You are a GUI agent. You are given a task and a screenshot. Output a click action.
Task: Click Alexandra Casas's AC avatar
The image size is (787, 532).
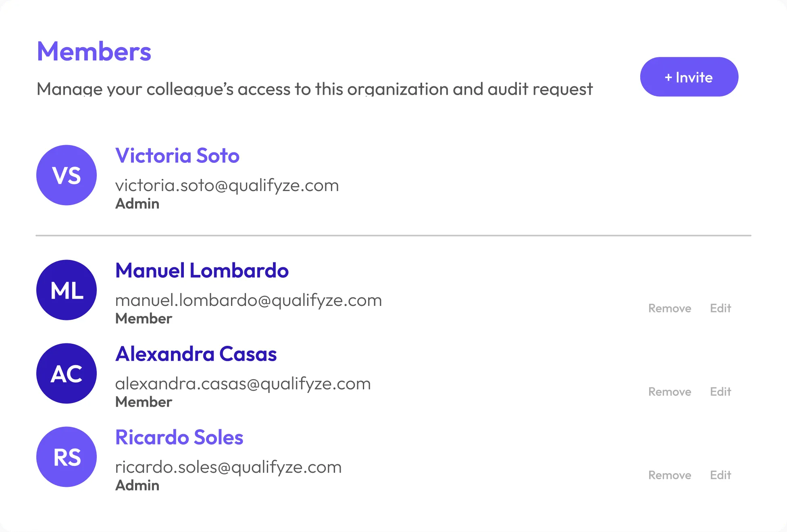pyautogui.click(x=67, y=374)
